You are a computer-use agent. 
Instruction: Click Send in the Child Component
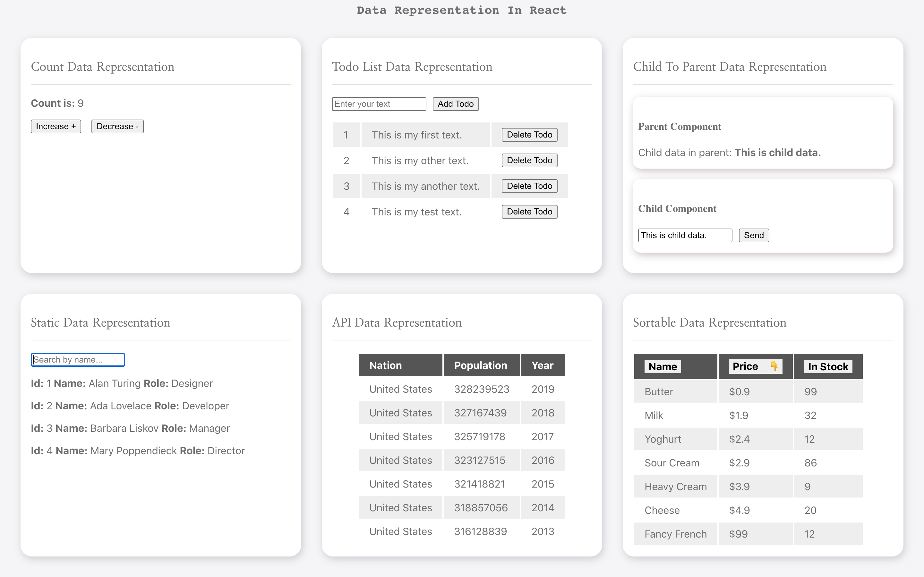point(753,235)
